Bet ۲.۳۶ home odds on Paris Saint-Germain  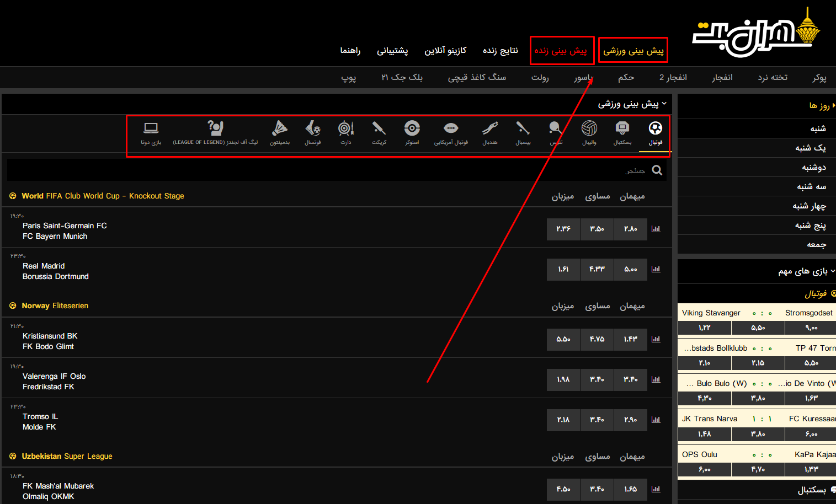[x=563, y=229]
